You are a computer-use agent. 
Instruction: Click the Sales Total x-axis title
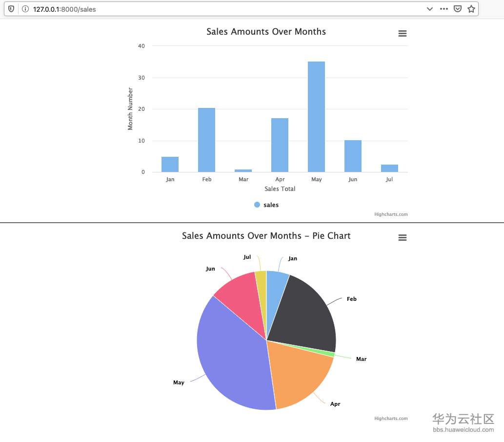click(280, 189)
